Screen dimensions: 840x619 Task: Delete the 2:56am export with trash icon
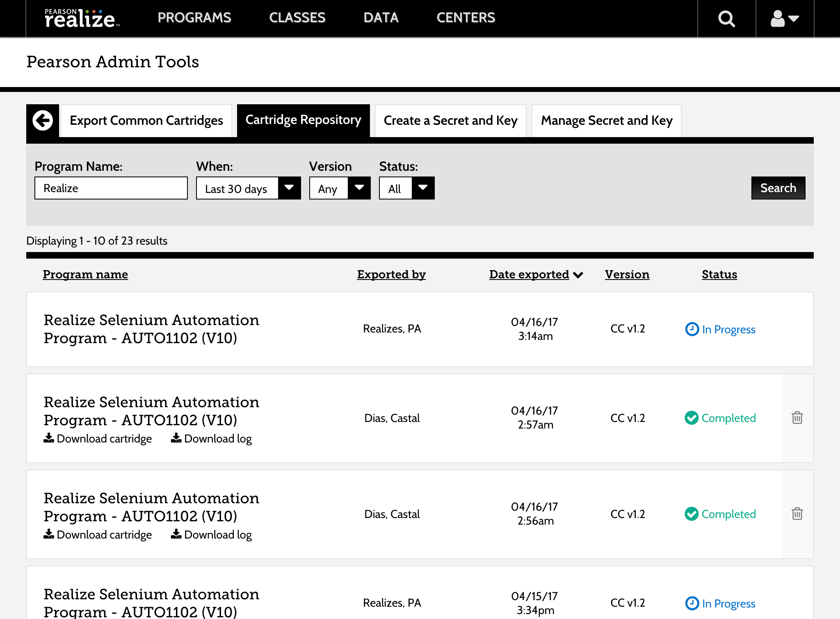point(797,514)
